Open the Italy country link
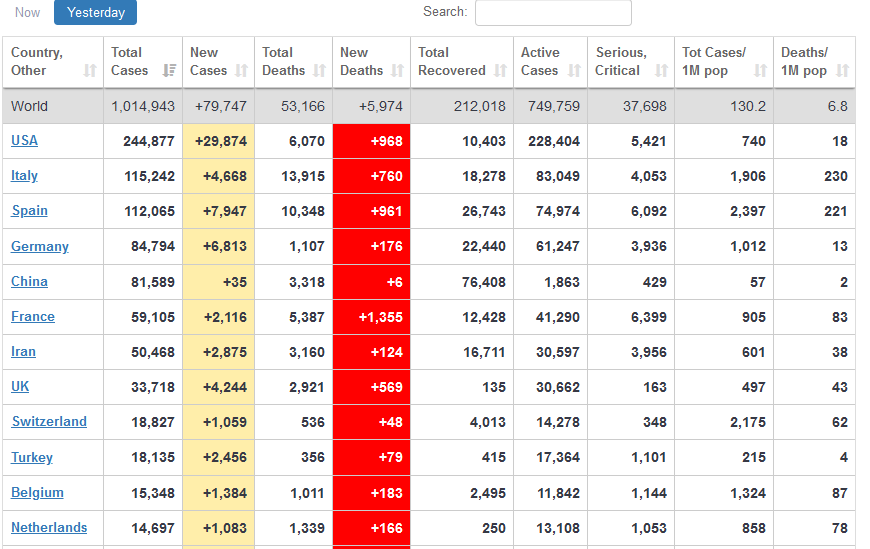The width and height of the screenshot is (870, 549). [x=24, y=176]
